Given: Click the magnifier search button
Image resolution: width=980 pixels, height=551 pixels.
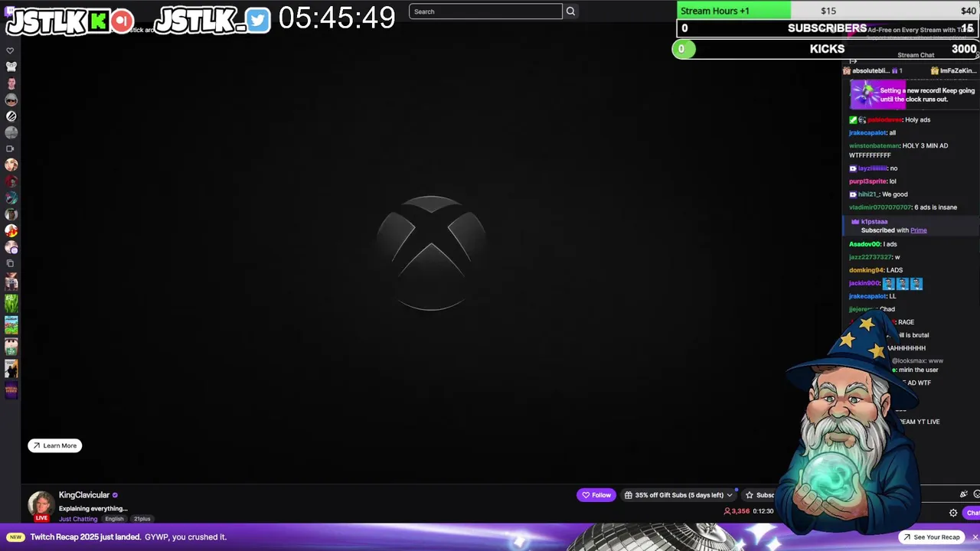Looking at the screenshot, I should (x=570, y=11).
